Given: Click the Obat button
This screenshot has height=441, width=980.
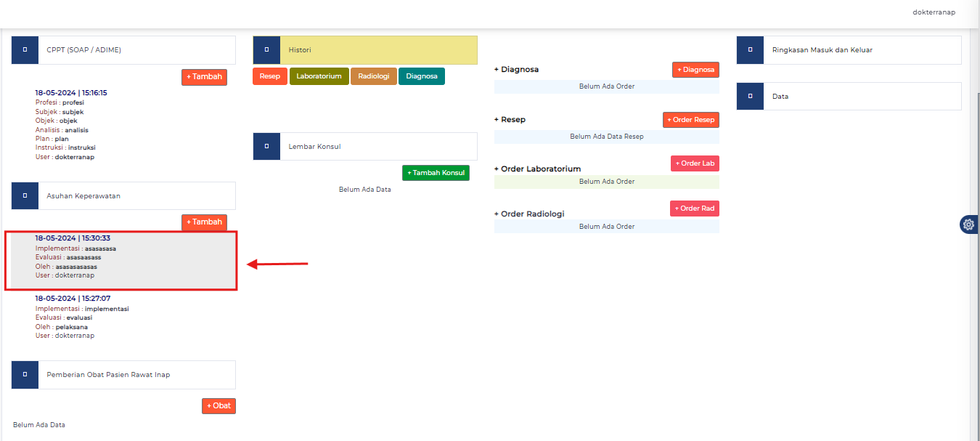Looking at the screenshot, I should coord(219,405).
